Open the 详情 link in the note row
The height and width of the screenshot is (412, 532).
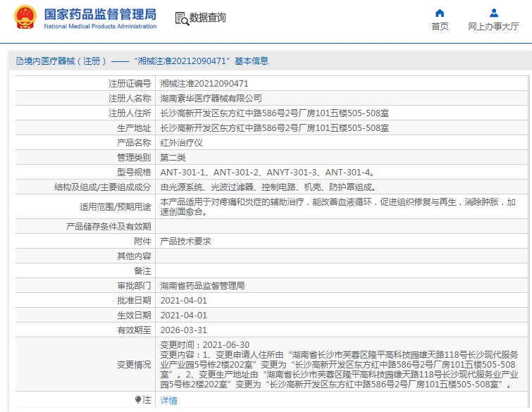[169, 401]
